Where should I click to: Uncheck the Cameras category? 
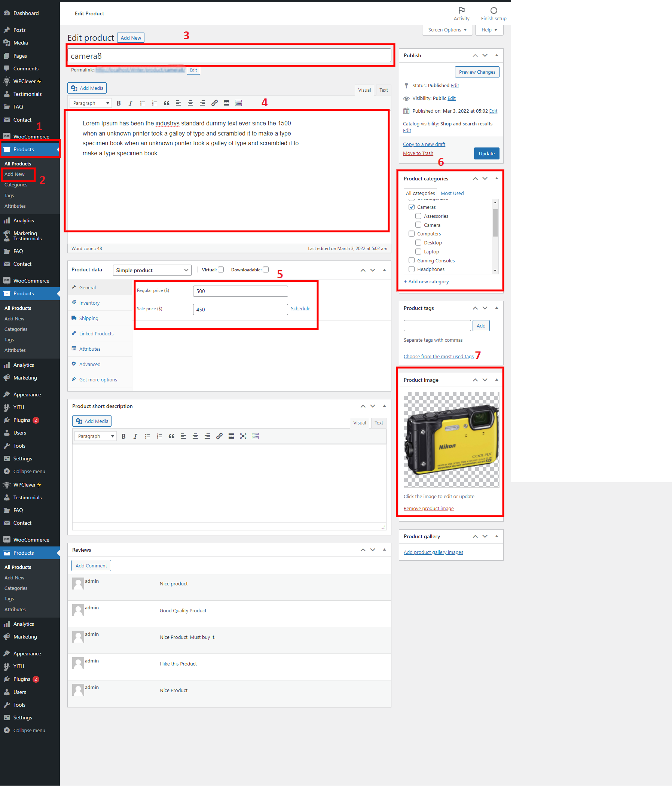[412, 207]
